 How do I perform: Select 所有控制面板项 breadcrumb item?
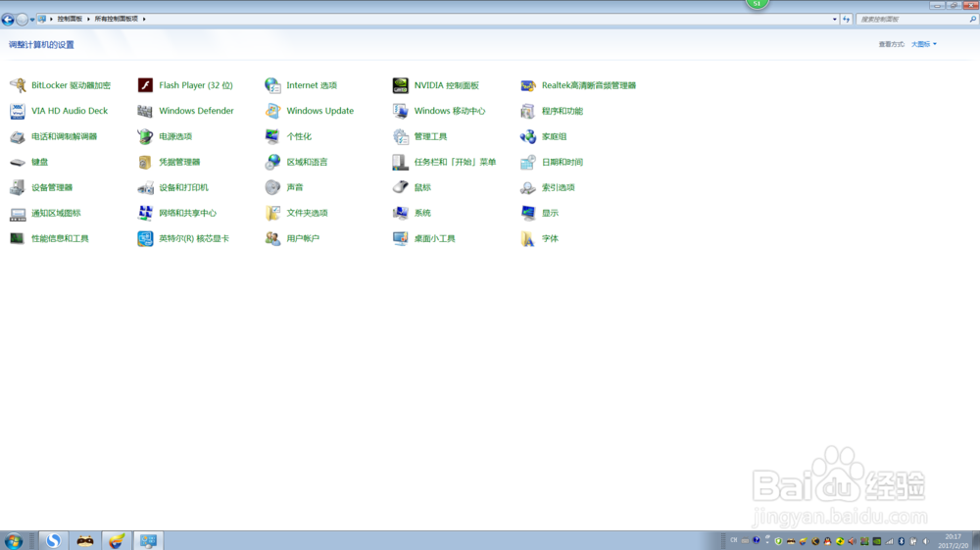coord(117,19)
